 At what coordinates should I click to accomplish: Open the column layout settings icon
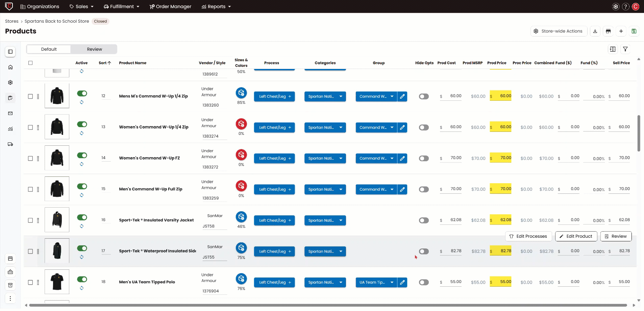click(613, 49)
